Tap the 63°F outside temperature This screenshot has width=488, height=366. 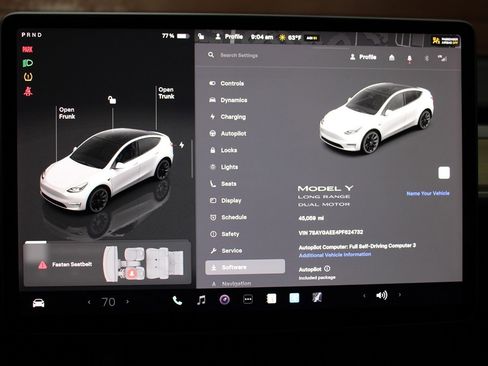[294, 38]
